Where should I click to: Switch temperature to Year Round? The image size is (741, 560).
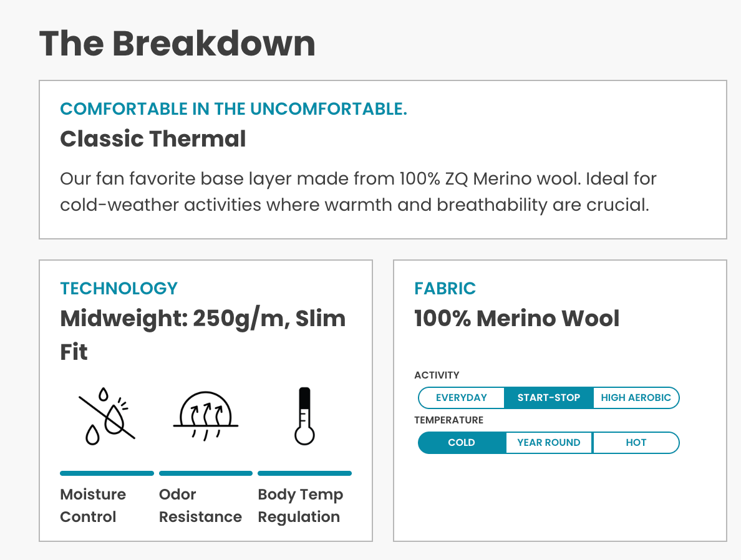[549, 443]
